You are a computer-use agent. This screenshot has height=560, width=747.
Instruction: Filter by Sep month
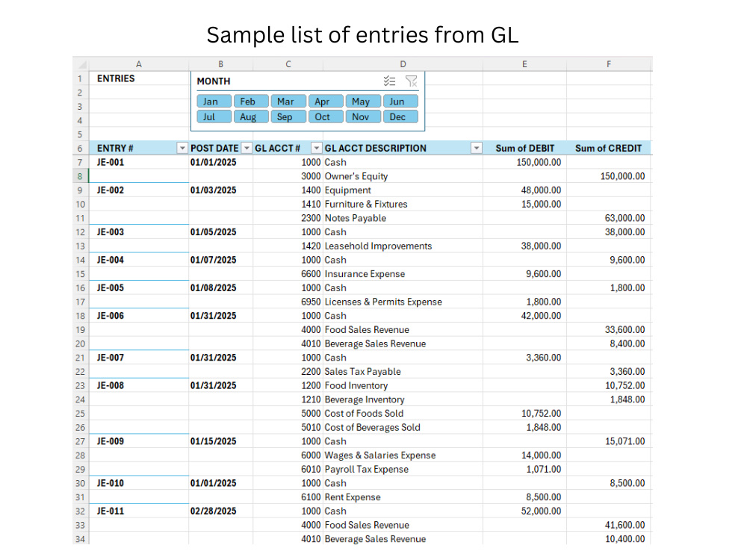(288, 116)
